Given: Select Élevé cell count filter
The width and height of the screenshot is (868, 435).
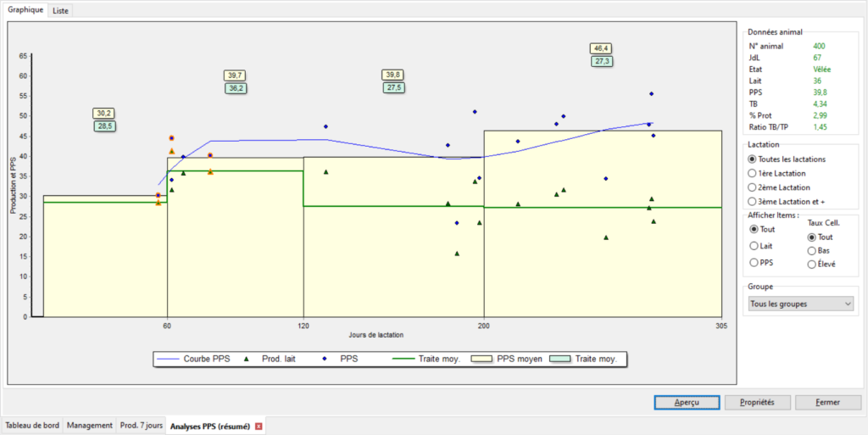Looking at the screenshot, I should coord(812,265).
